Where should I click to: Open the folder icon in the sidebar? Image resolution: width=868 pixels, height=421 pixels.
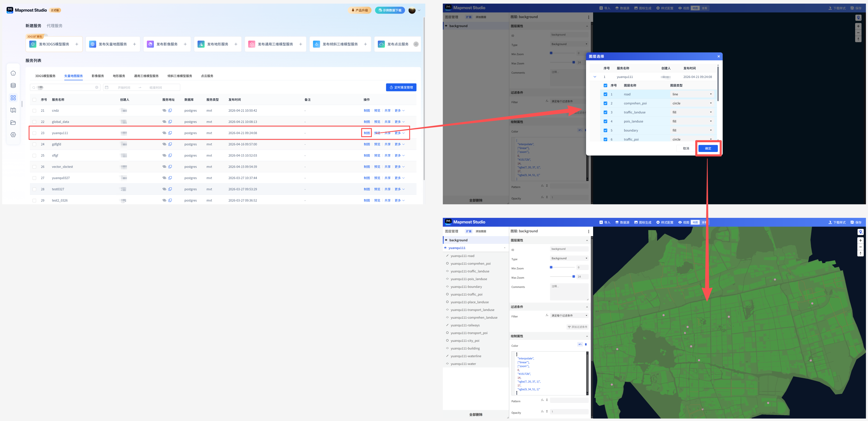click(x=13, y=123)
